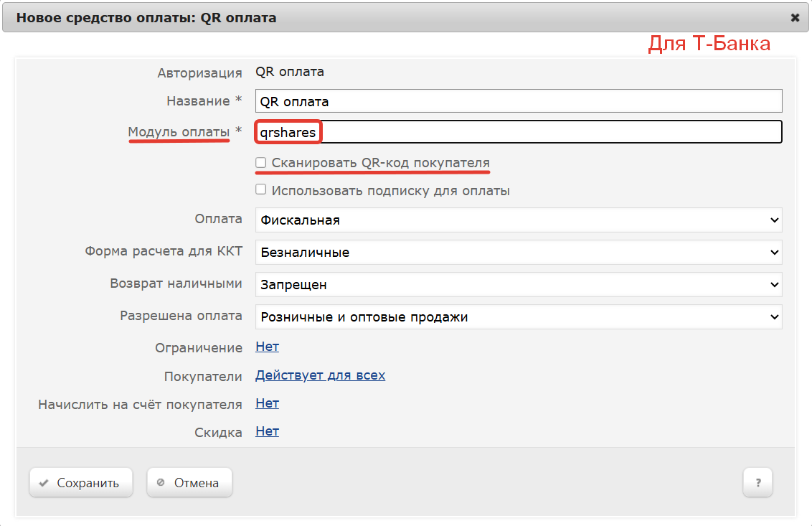This screenshot has width=812, height=526.
Task: Click the Сохранить button with checkmark
Action: click(x=81, y=483)
